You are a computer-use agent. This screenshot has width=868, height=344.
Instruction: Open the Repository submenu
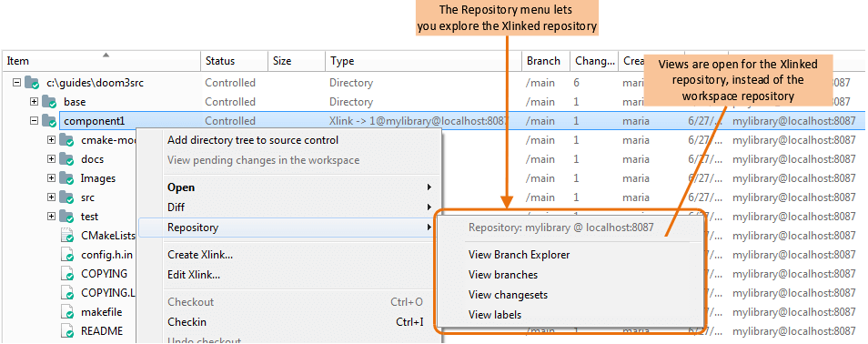(x=290, y=228)
